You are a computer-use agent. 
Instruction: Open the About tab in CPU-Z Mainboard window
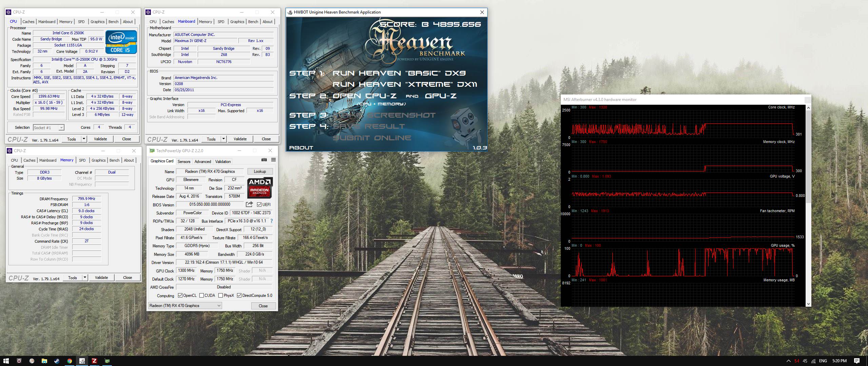point(268,22)
